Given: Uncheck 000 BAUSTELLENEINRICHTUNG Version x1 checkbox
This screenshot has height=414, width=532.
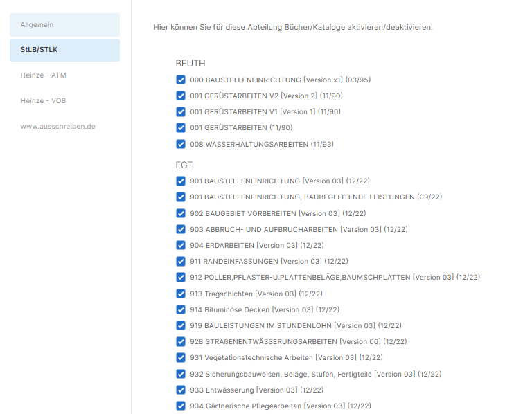Looking at the screenshot, I should click(181, 80).
